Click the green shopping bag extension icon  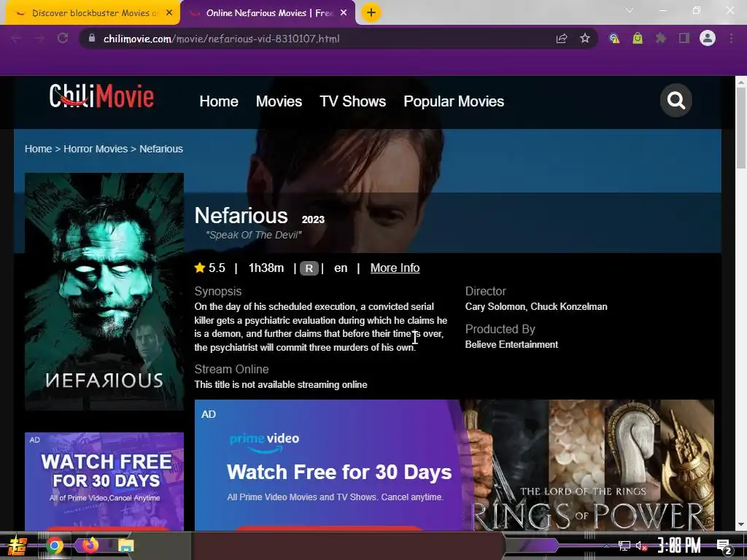(x=638, y=38)
